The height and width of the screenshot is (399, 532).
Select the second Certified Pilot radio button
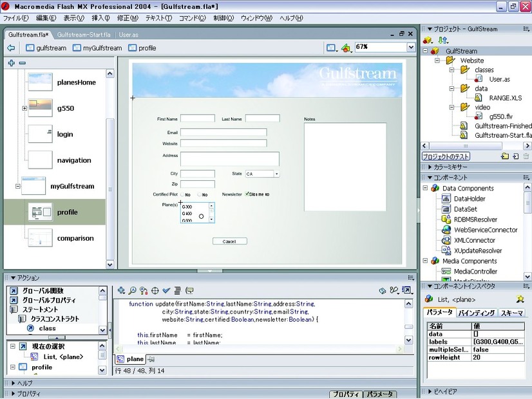click(199, 194)
